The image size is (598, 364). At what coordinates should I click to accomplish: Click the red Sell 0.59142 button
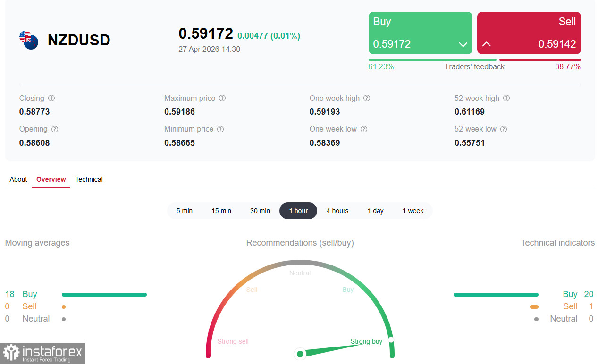(529, 33)
